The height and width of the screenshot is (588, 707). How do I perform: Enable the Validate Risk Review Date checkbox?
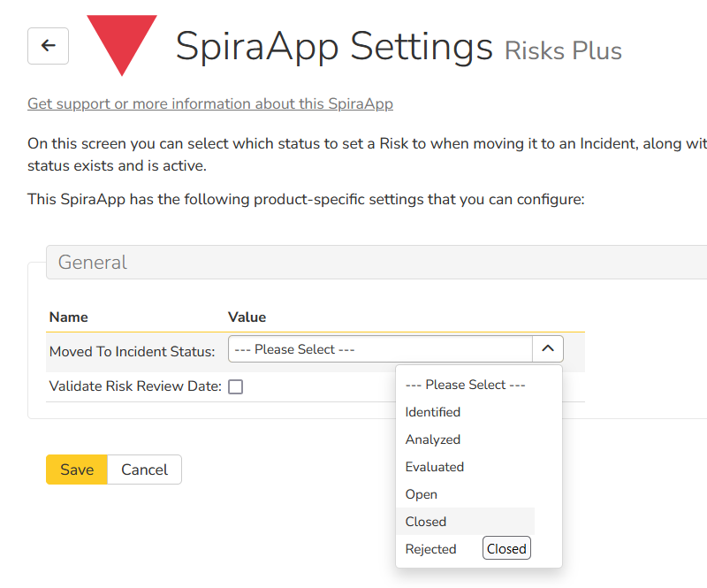(236, 386)
